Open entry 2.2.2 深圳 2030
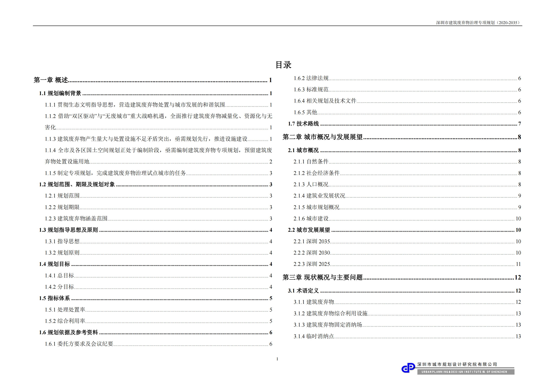This screenshot has height=392, width=555. click(x=407, y=253)
